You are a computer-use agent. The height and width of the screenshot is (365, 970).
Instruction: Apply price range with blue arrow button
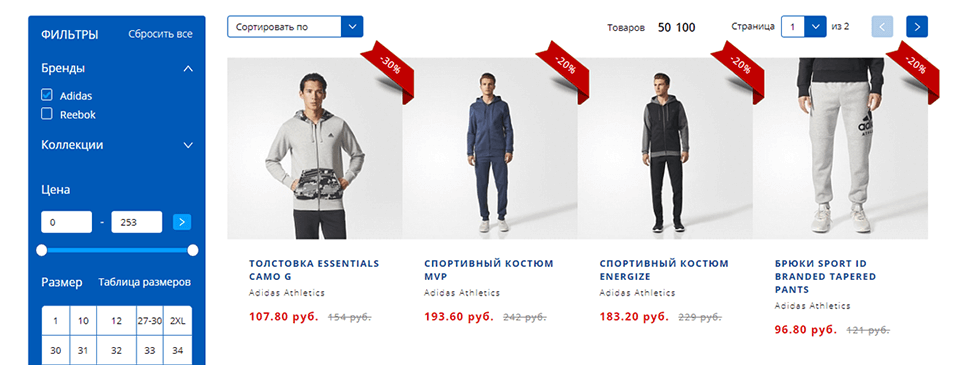click(x=182, y=222)
